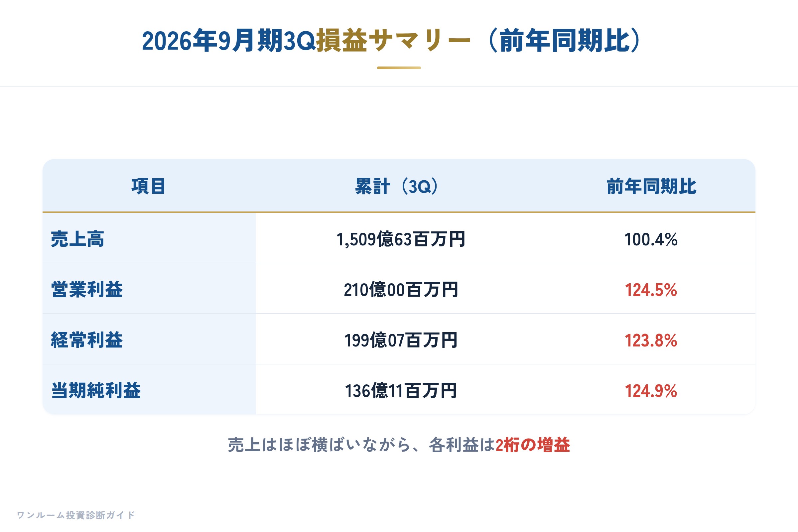Click the red 2桁の増益 highlighted text
Image resolution: width=798 pixels, height=532 pixels.
click(533, 445)
